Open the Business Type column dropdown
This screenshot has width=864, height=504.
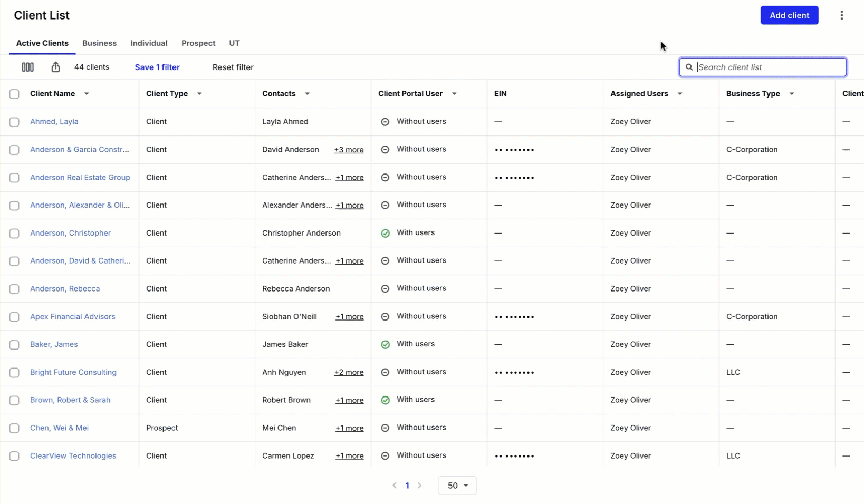(791, 94)
